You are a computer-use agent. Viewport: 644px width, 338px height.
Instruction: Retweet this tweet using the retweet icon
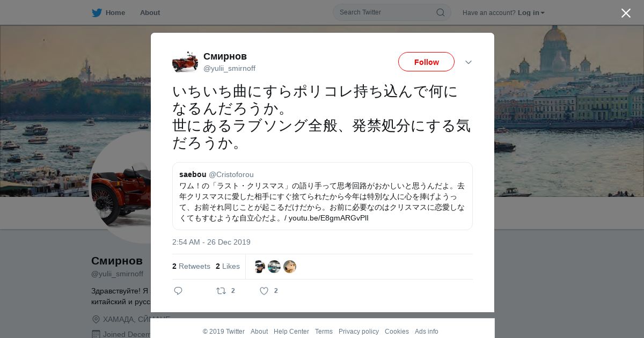coord(221,291)
